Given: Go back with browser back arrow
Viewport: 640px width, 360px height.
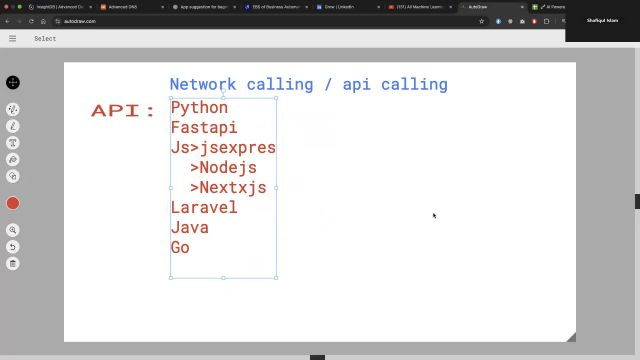Looking at the screenshot, I should point(7,21).
